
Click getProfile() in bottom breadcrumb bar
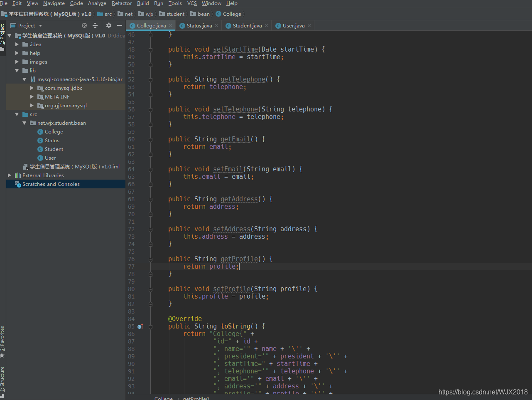tap(196, 398)
